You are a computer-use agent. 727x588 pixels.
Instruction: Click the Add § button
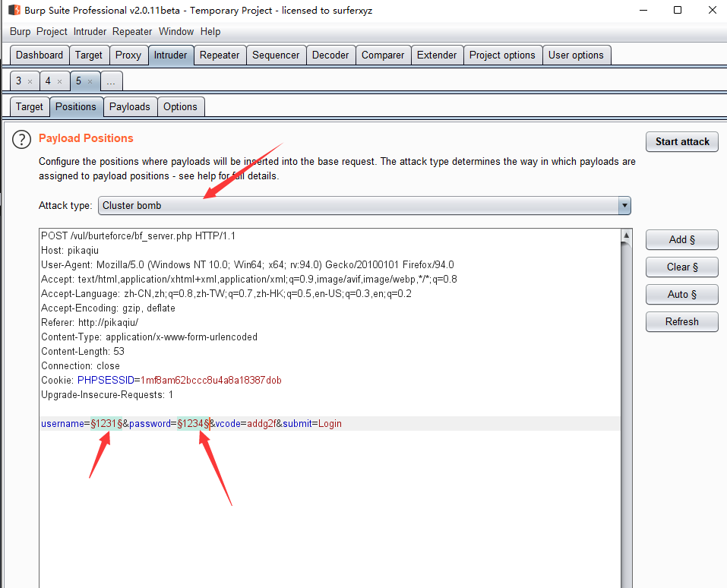tap(682, 240)
